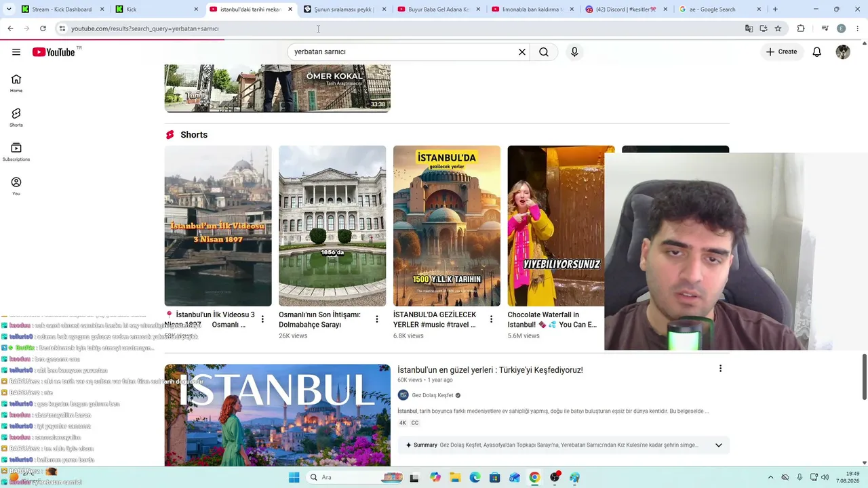The image size is (868, 488).
Task: Reload the current page
Action: 43,28
